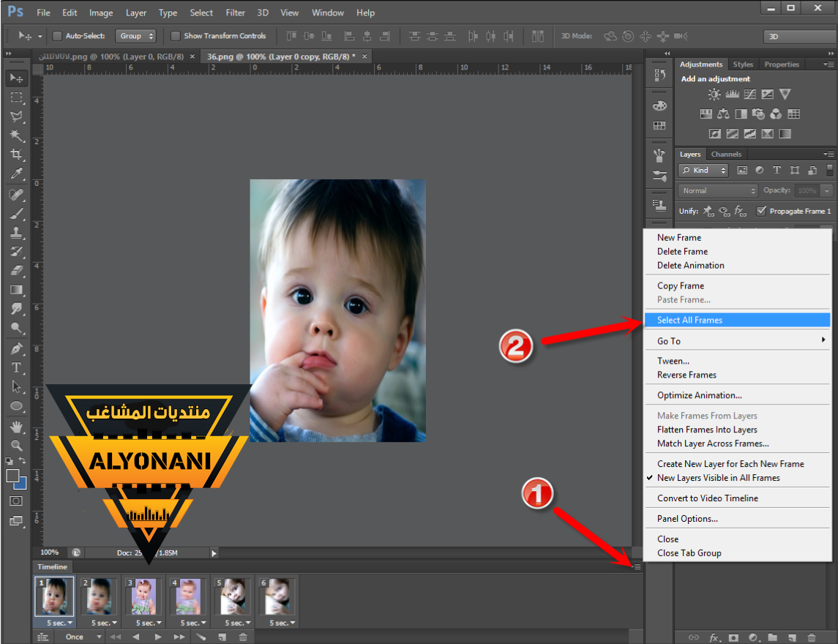Activate the Zoom tool

(16, 445)
